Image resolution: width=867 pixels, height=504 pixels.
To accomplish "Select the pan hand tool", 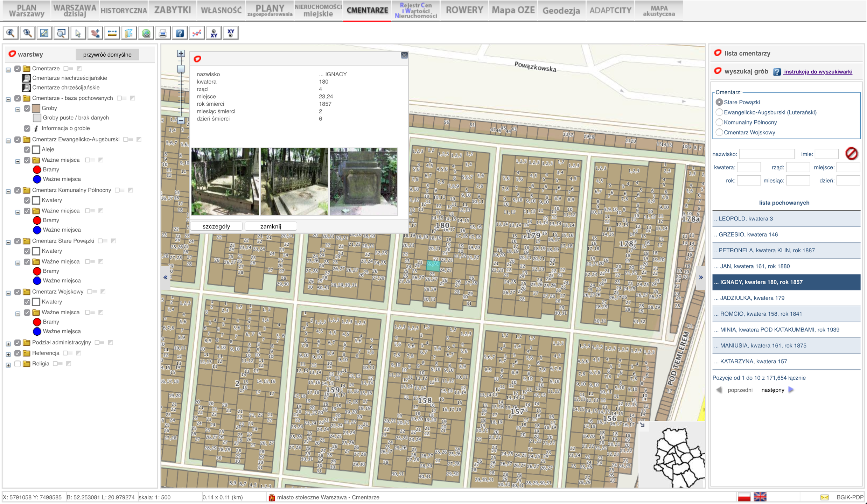I will pos(95,33).
